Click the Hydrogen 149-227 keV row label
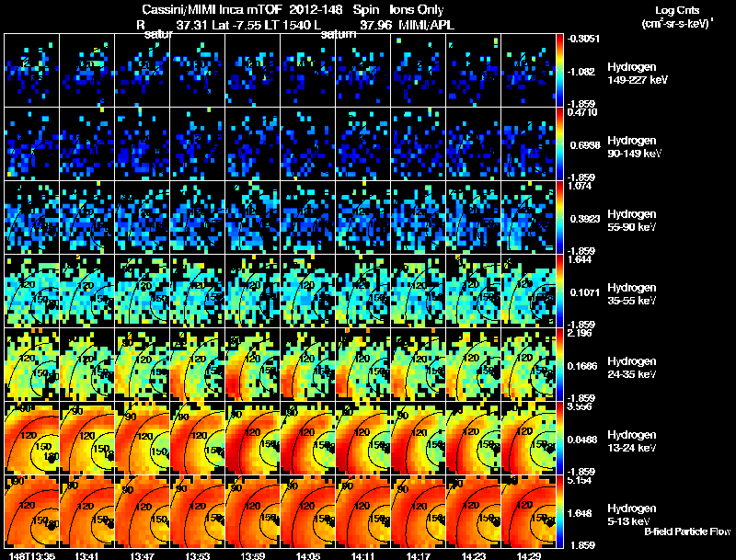 pyautogui.click(x=637, y=74)
